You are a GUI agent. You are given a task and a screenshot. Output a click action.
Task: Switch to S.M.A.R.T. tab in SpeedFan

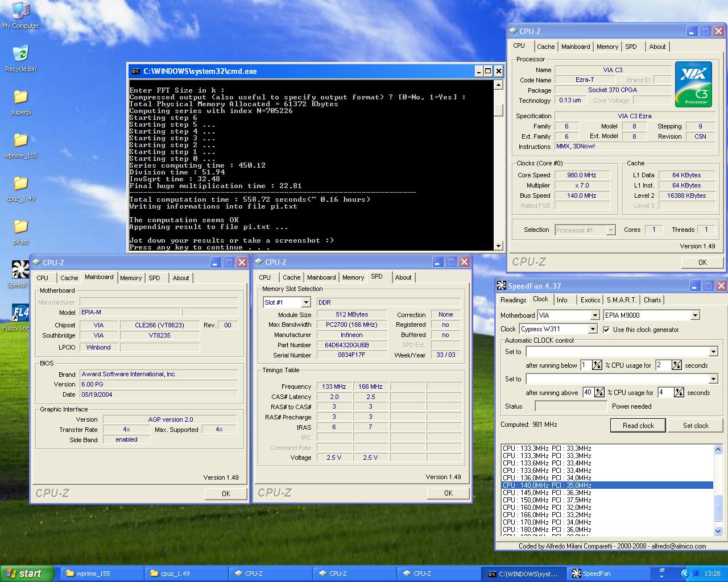click(x=621, y=300)
